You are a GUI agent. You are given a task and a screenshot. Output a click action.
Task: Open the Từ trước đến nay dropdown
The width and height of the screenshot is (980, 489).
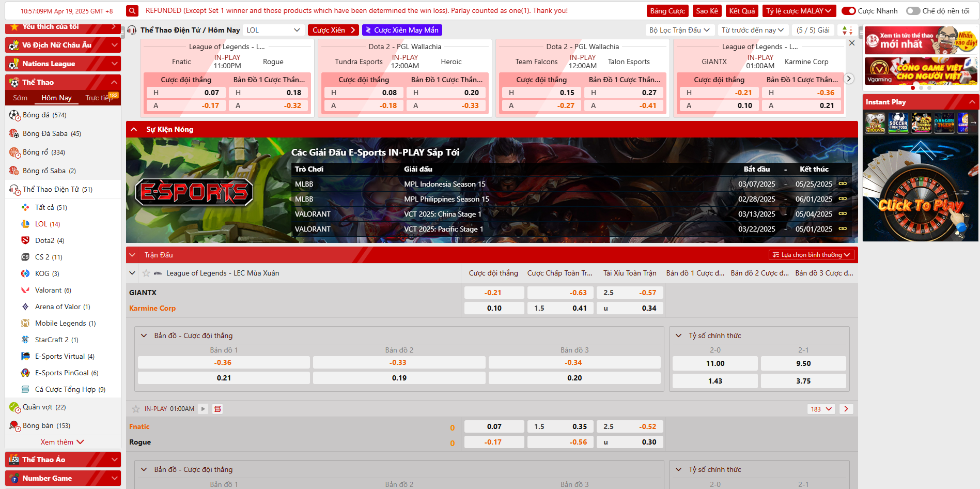(x=753, y=30)
